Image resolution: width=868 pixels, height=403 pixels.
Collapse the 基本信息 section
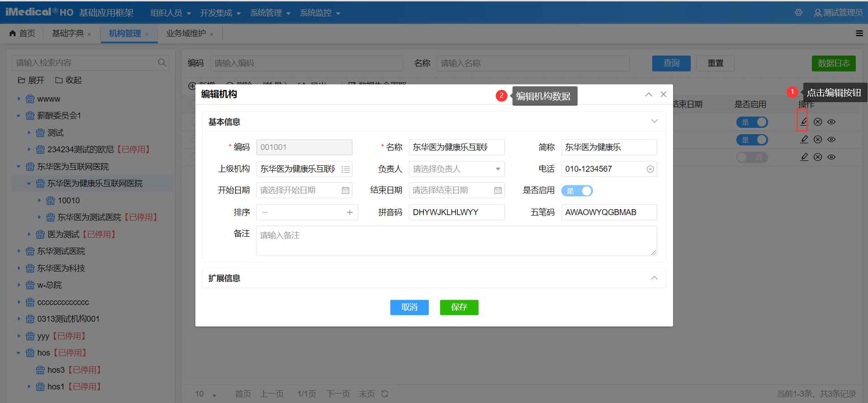pos(654,121)
